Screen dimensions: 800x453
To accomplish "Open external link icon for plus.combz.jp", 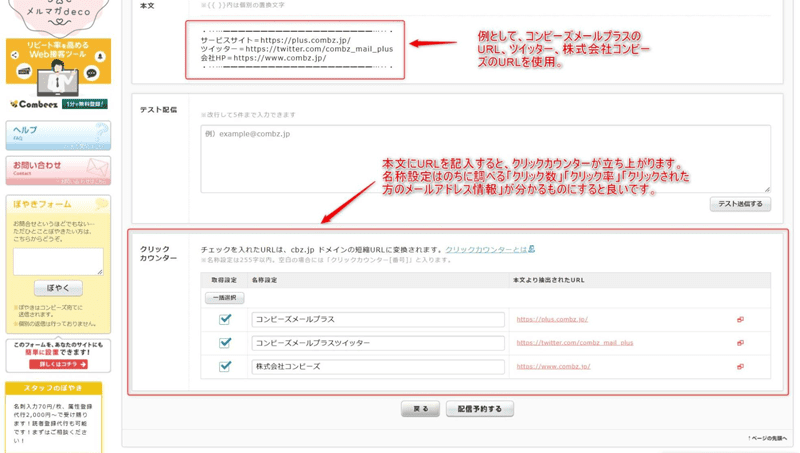I will pos(740,320).
